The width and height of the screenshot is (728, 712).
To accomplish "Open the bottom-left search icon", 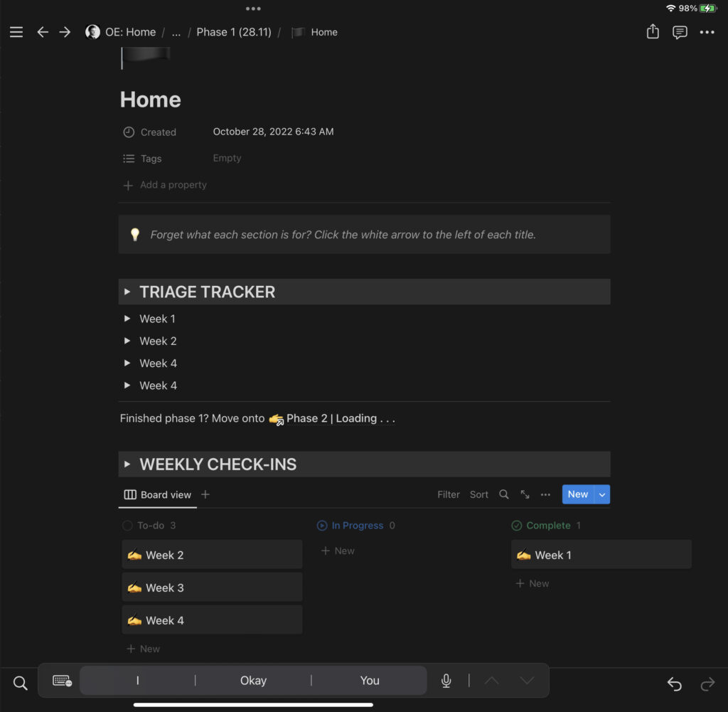I will point(21,684).
